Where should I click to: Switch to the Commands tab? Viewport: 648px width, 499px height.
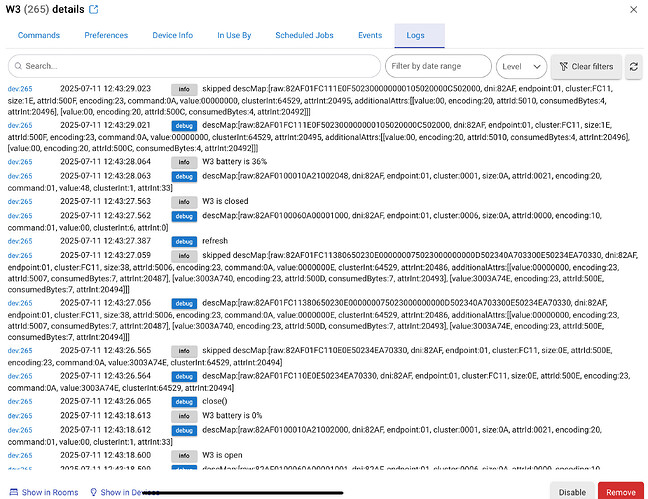(39, 35)
